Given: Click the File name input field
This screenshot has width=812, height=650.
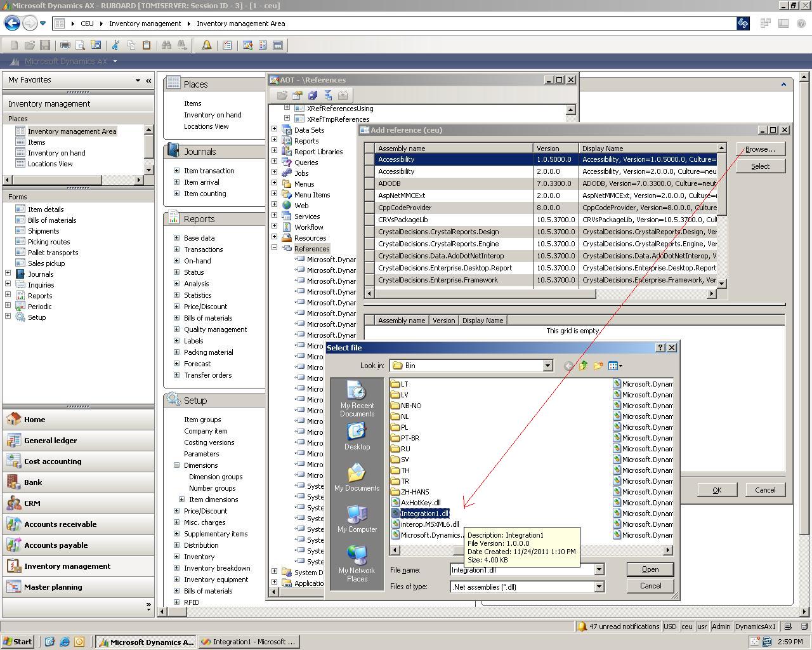Looking at the screenshot, I should tap(521, 570).
